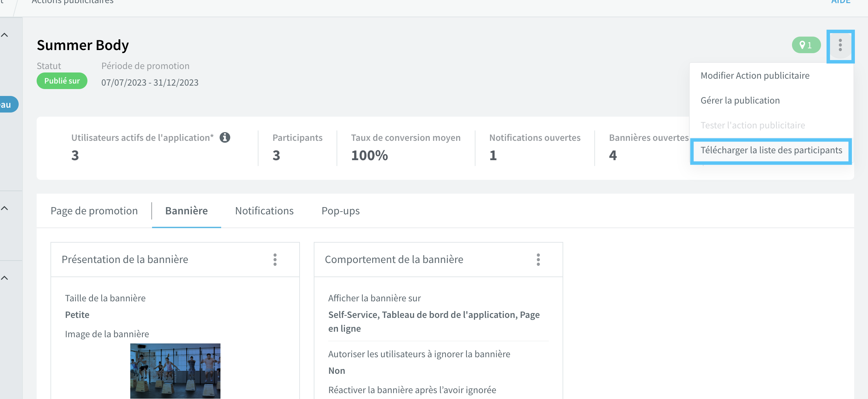The width and height of the screenshot is (868, 399).
Task: Click the AIDE help link
Action: pos(841,2)
